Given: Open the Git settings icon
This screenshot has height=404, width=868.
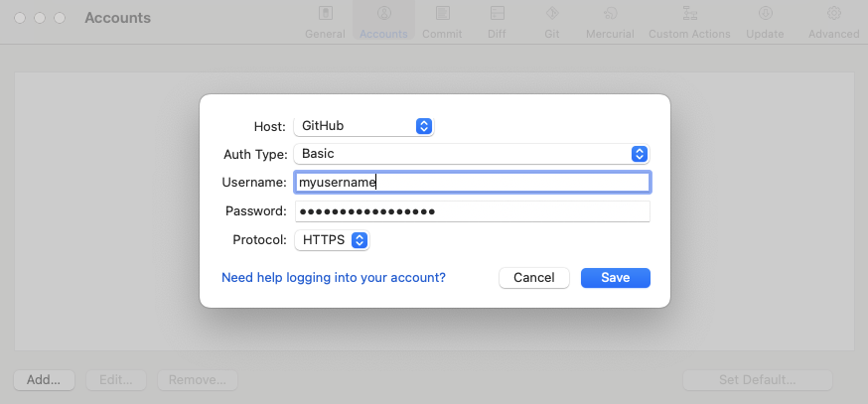Looking at the screenshot, I should [x=552, y=13].
